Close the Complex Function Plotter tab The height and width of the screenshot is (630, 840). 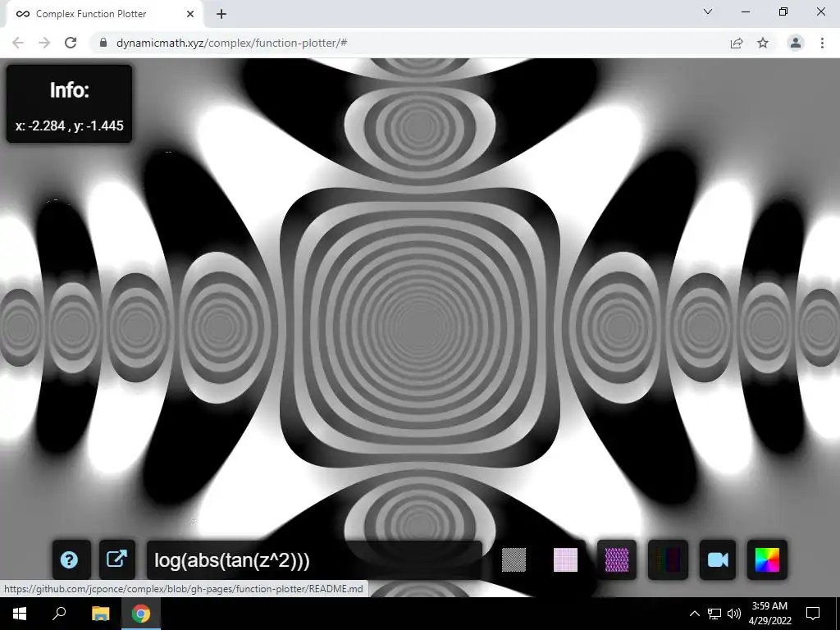click(x=190, y=14)
